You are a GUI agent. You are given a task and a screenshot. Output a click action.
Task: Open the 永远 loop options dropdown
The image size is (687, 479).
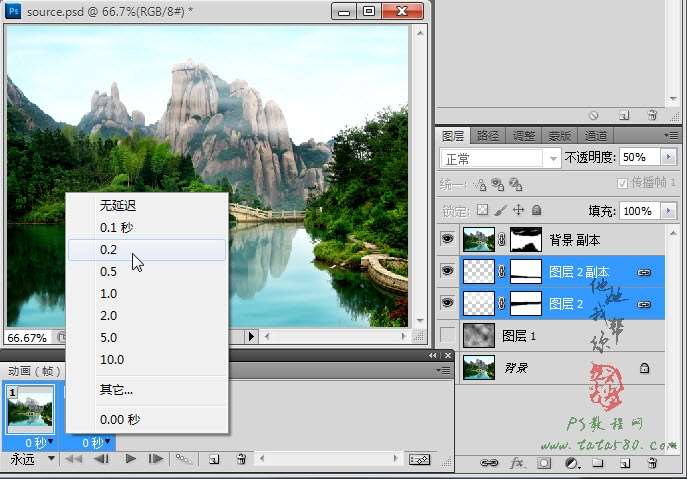[x=31, y=459]
